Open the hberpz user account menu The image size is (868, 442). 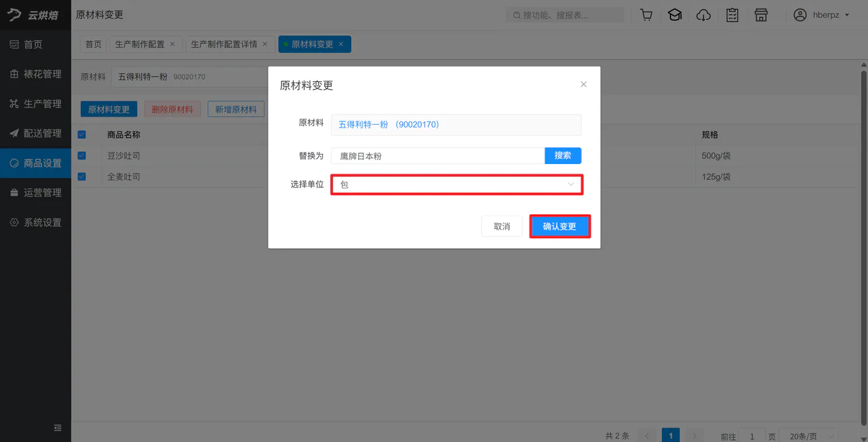[x=821, y=15]
